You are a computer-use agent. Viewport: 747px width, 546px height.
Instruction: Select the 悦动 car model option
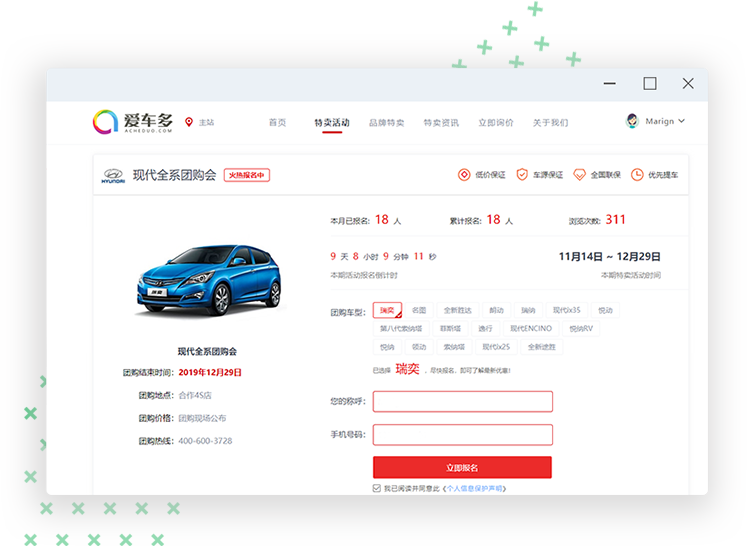(x=606, y=310)
